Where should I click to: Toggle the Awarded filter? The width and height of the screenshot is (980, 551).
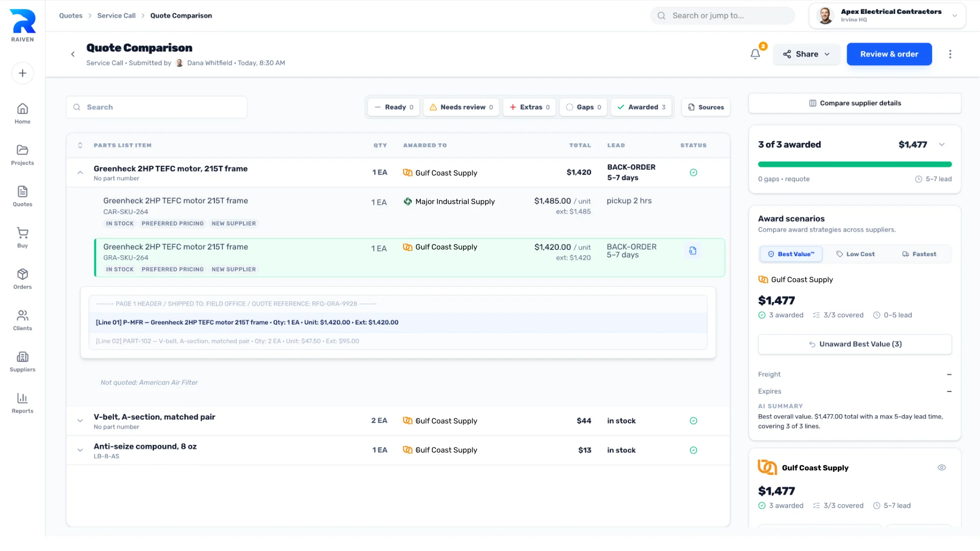pos(641,107)
